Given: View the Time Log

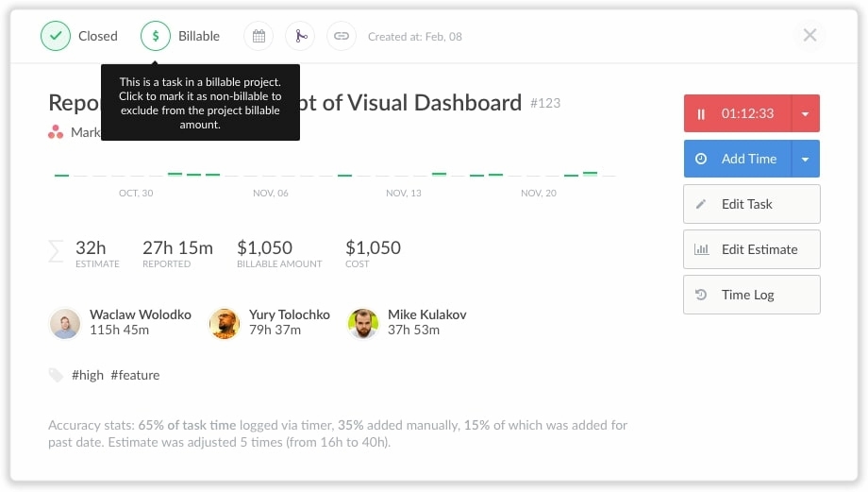Looking at the screenshot, I should tap(752, 295).
